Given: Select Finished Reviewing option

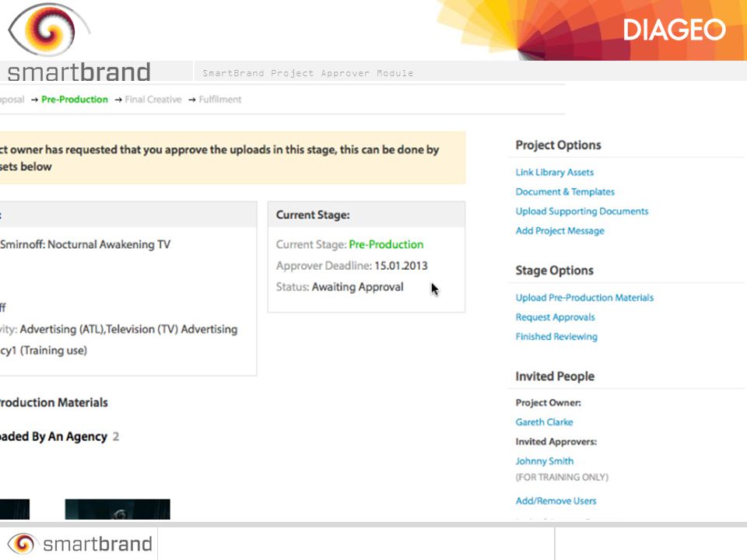Looking at the screenshot, I should point(556,337).
